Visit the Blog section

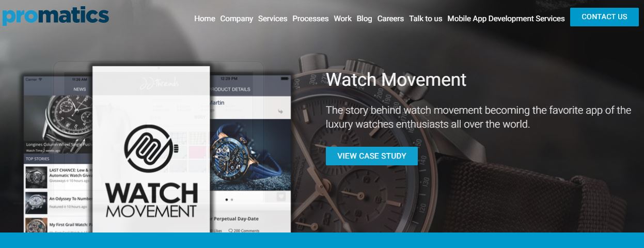pyautogui.click(x=364, y=19)
